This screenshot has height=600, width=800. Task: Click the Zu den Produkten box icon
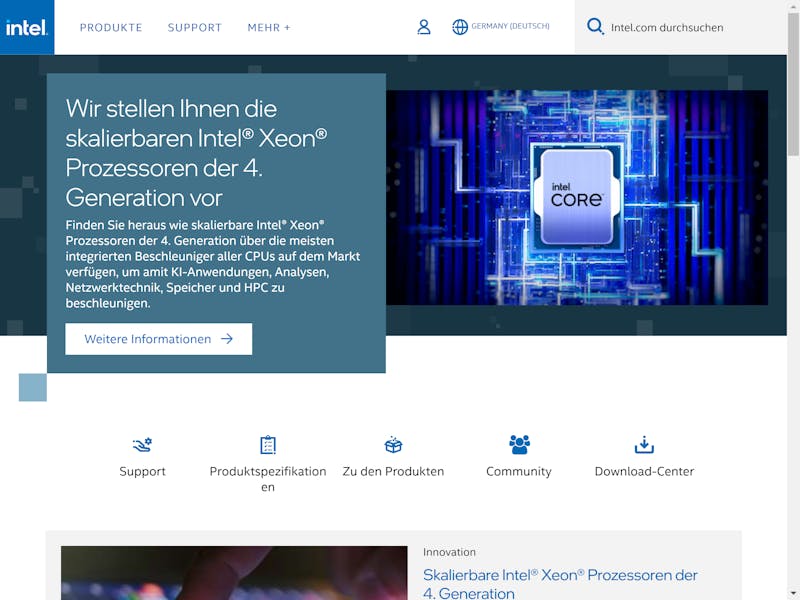coord(393,445)
